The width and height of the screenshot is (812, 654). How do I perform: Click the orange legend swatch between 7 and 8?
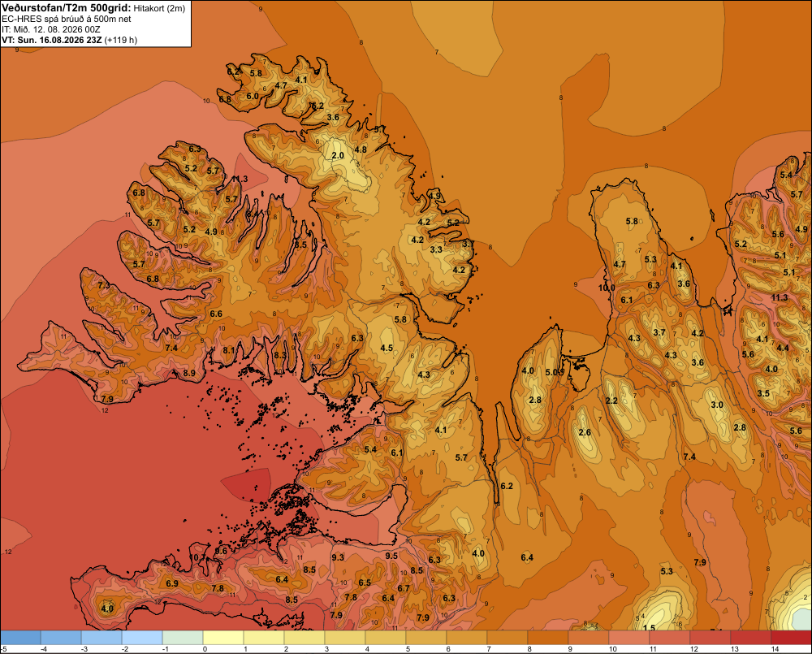(x=507, y=638)
